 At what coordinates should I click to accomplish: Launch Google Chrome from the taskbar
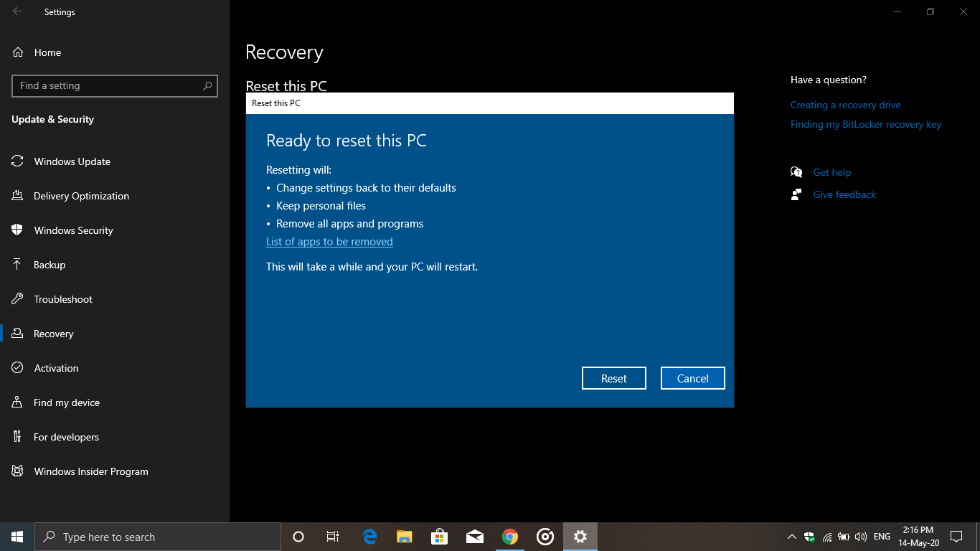point(510,537)
